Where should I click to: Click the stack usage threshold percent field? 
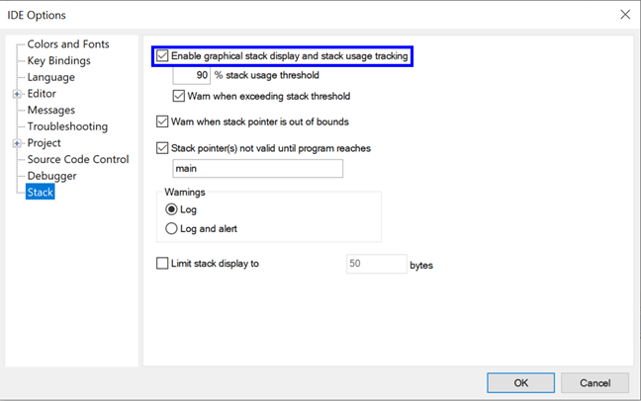click(x=191, y=76)
